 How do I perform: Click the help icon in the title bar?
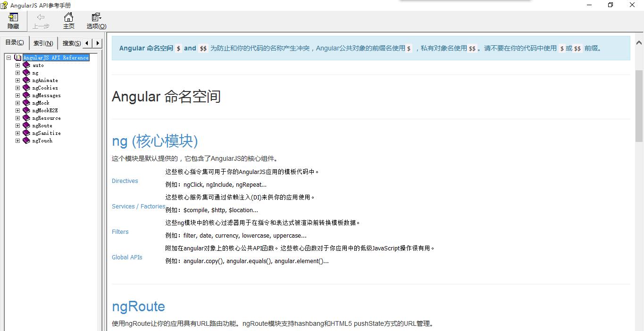click(x=4, y=5)
